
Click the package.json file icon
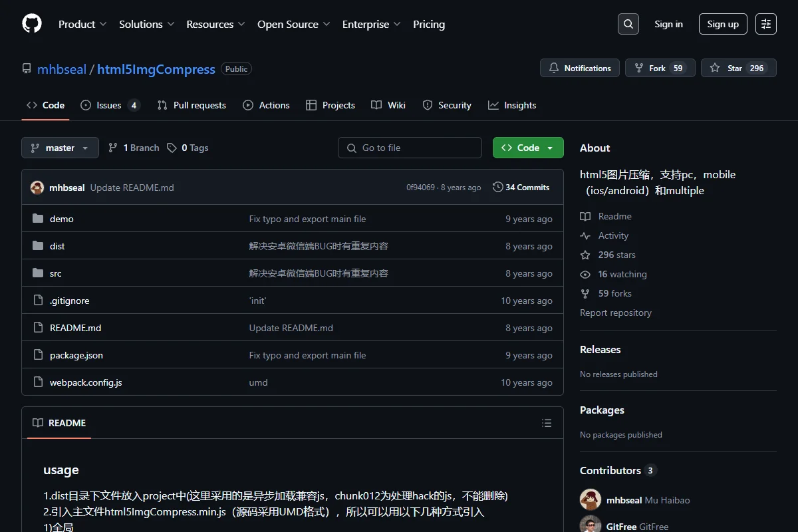(38, 355)
